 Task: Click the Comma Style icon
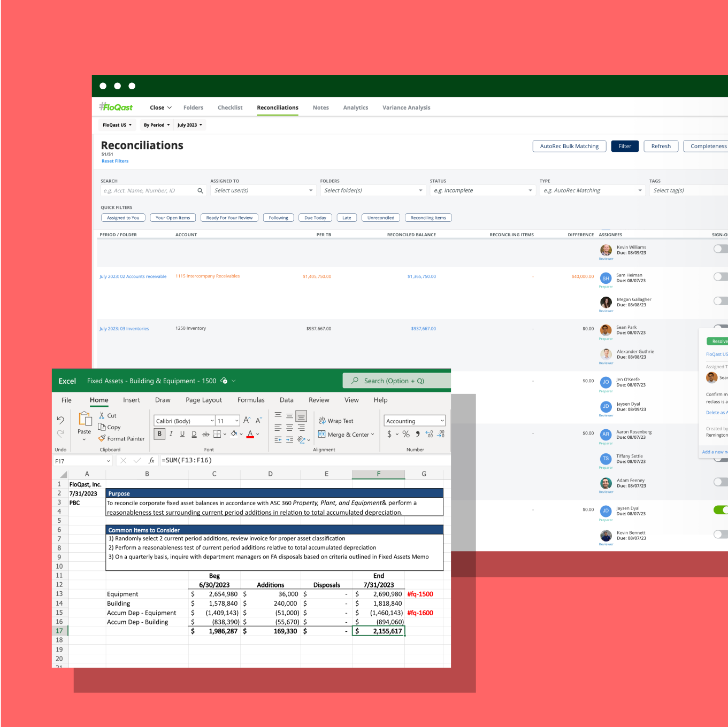click(418, 434)
